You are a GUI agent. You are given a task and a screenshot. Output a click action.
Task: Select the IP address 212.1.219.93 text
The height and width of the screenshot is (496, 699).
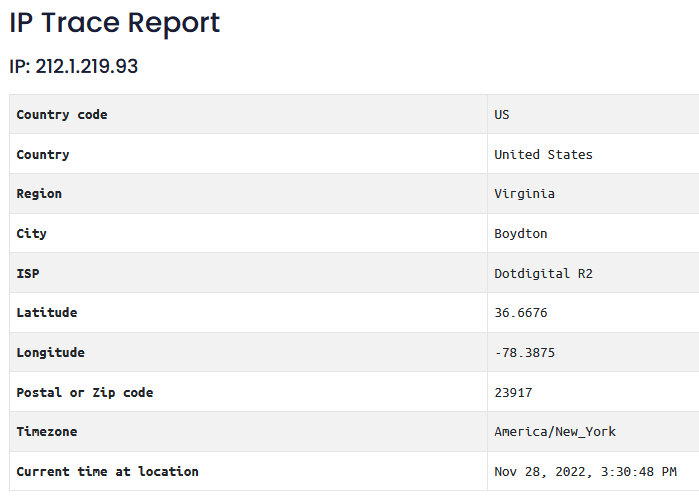86,66
